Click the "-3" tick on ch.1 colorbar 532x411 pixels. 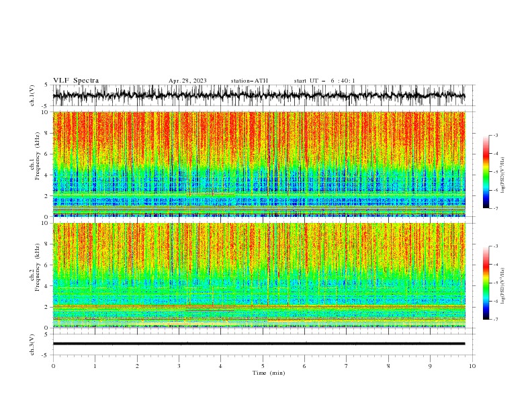click(x=495, y=135)
